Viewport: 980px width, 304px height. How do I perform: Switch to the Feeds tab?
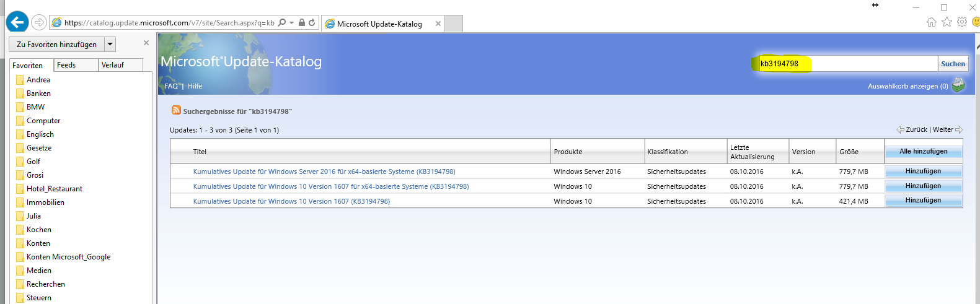pyautogui.click(x=75, y=65)
